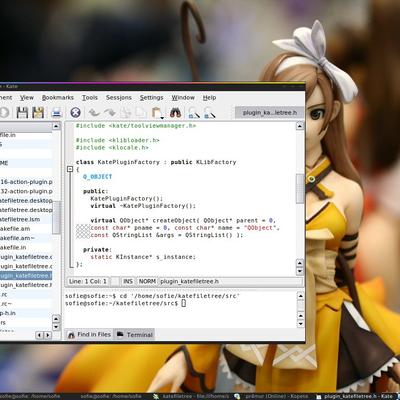Click the static KInstance* s_instance line
Viewport: 400px width, 400px height.
(x=143, y=257)
